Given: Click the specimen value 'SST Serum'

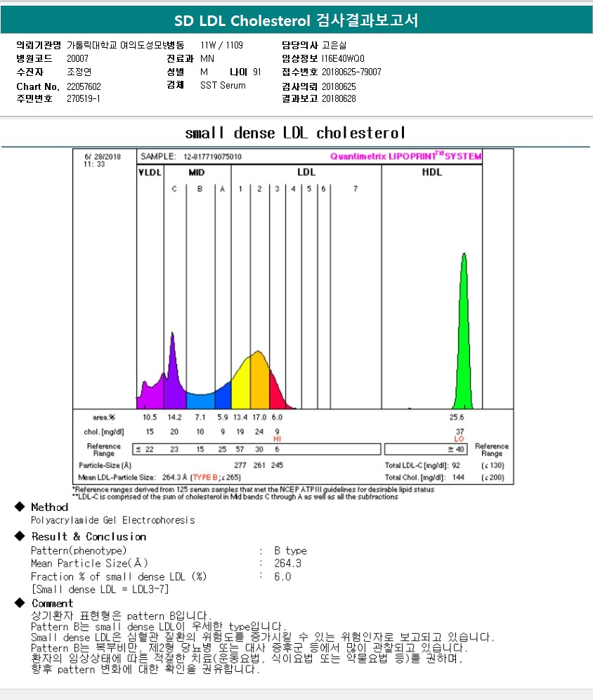Looking at the screenshot, I should click(x=223, y=85).
